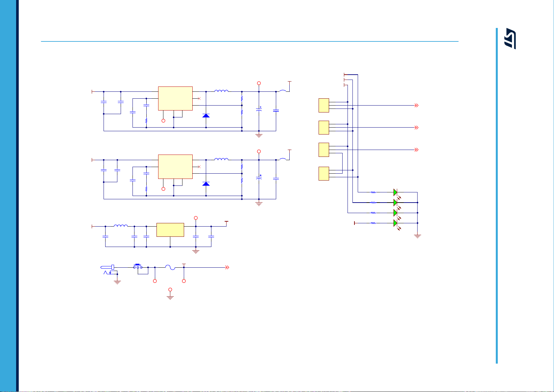Select the output port arrow after the fuse
This screenshot has width=554, height=392.
click(x=227, y=268)
